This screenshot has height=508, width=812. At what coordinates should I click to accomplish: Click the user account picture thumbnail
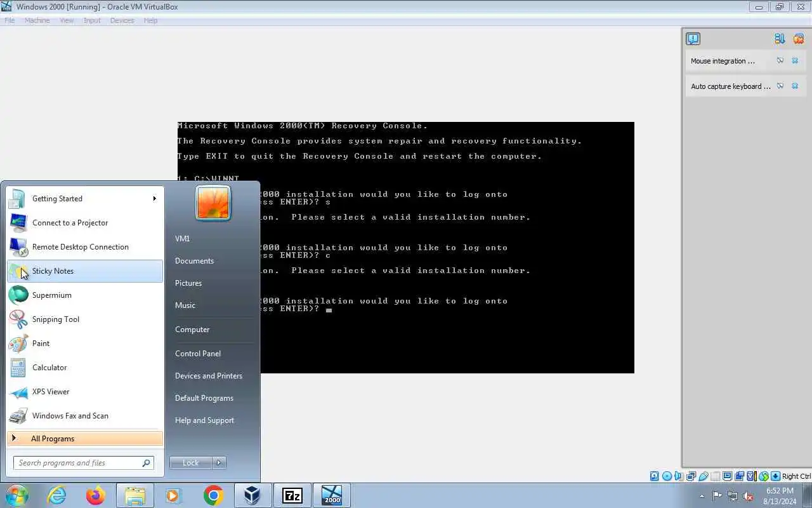(x=213, y=203)
